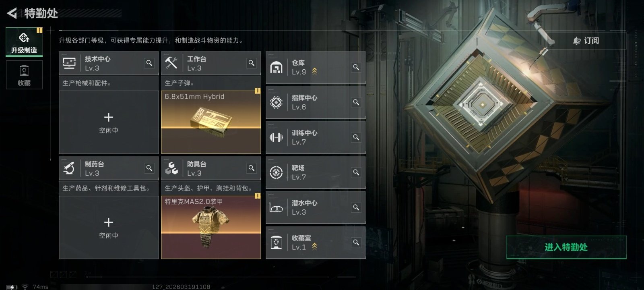Open the 特里克MAS2.0装甲 armor item
This screenshot has height=290, width=644.
pyautogui.click(x=211, y=227)
